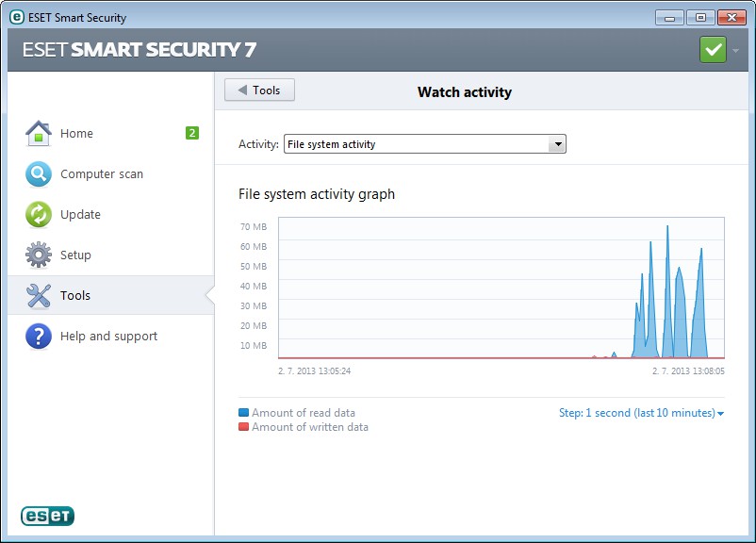Select Update in the sidebar menu
Viewport: 756px width, 543px height.
pyautogui.click(x=79, y=214)
